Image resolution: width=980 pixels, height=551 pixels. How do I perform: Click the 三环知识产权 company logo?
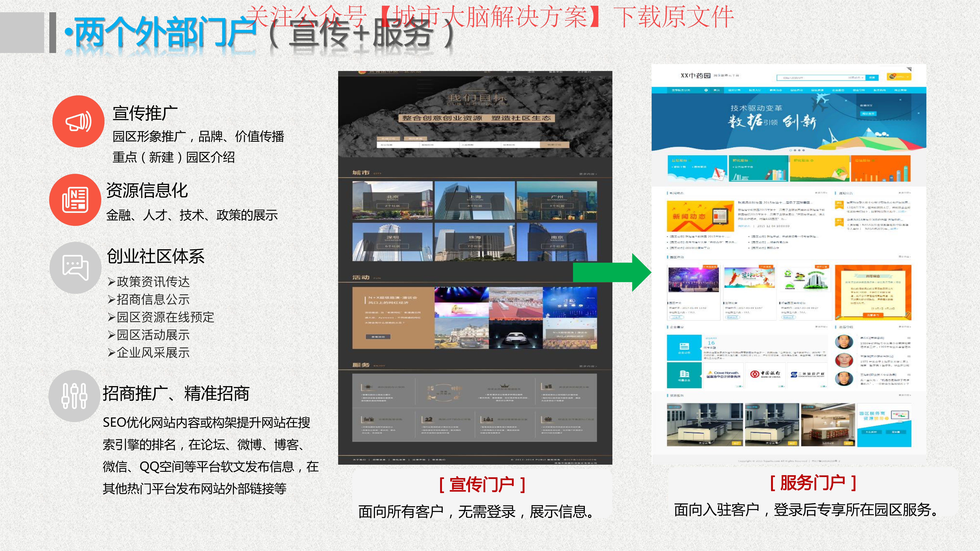[x=807, y=375]
